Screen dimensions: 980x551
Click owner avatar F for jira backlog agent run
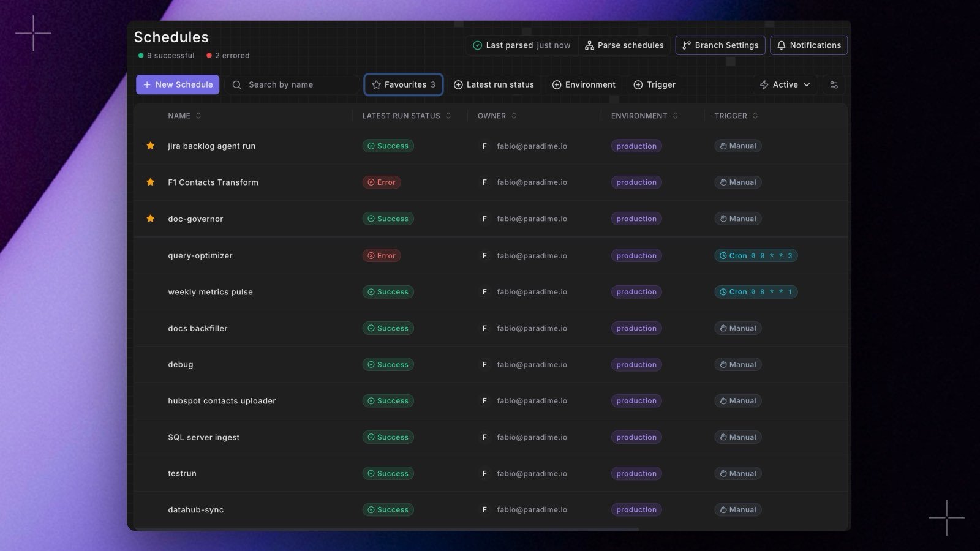484,146
